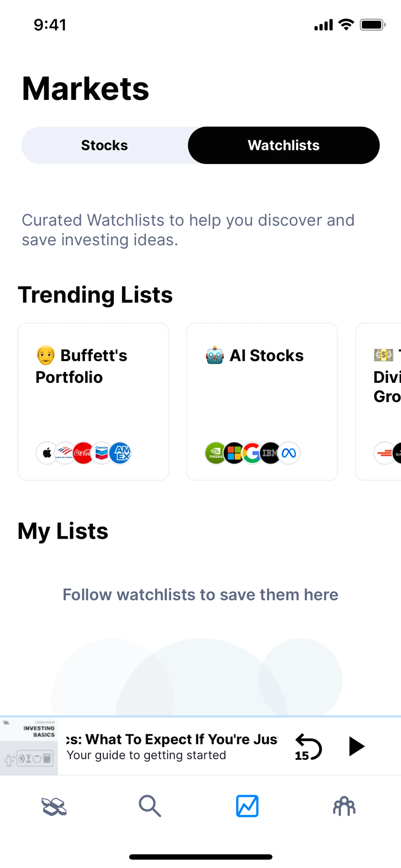Image resolution: width=401 pixels, height=868 pixels.
Task: Open the AI Stocks watchlist
Action: click(x=262, y=401)
